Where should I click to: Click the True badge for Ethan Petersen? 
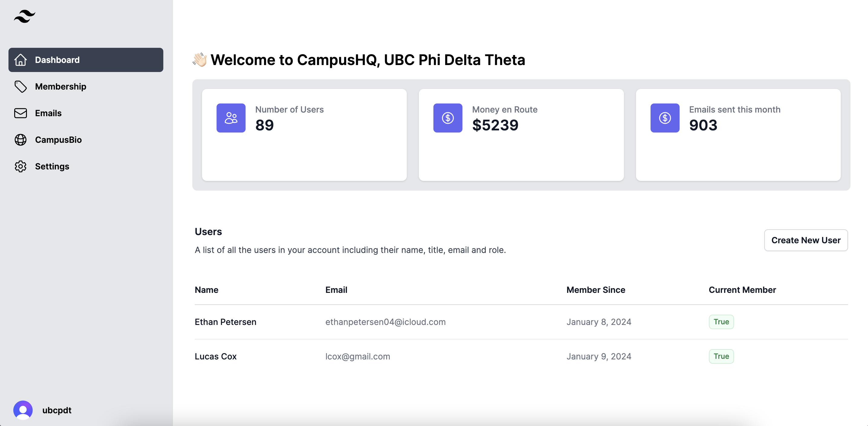[721, 322]
